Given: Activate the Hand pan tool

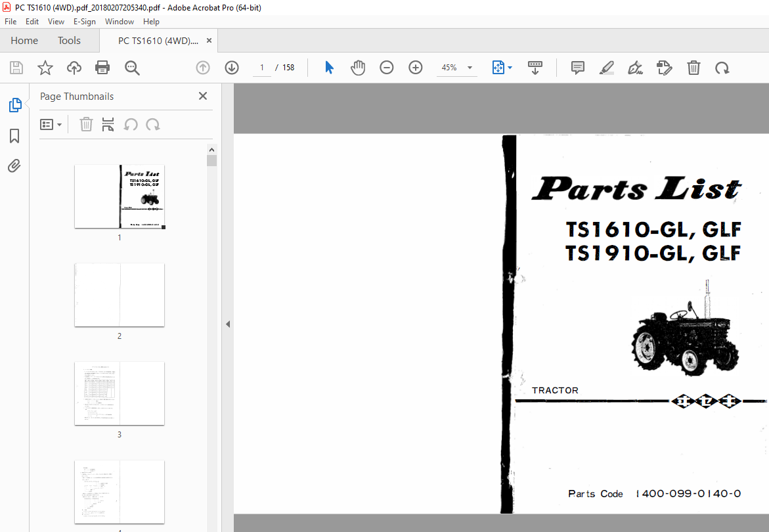Looking at the screenshot, I should (x=358, y=68).
